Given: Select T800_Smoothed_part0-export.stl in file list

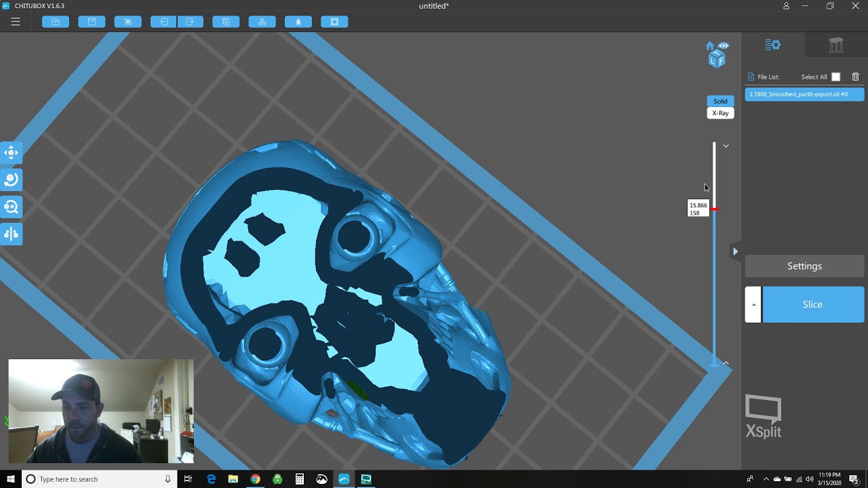Looking at the screenshot, I should [x=805, y=94].
